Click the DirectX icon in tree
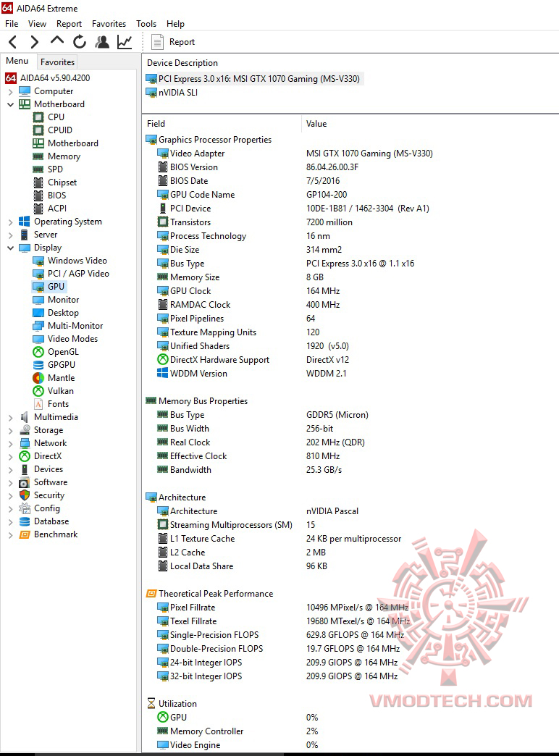This screenshot has height=756, width=559. pyautogui.click(x=25, y=456)
